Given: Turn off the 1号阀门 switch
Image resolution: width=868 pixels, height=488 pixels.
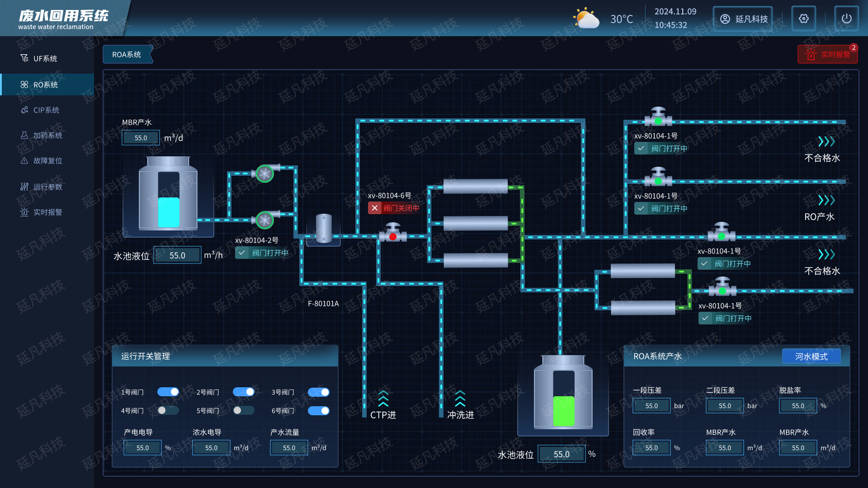Looking at the screenshot, I should 168,392.
